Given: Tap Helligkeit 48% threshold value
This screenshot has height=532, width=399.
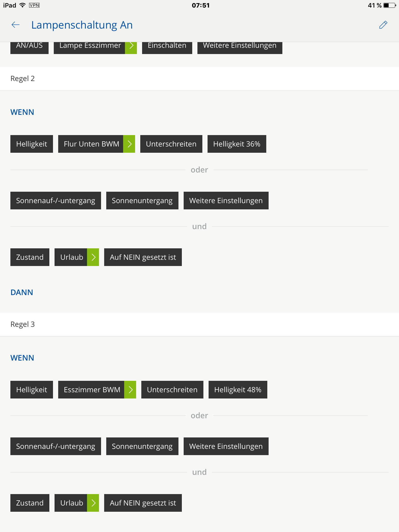Looking at the screenshot, I should 238,390.
